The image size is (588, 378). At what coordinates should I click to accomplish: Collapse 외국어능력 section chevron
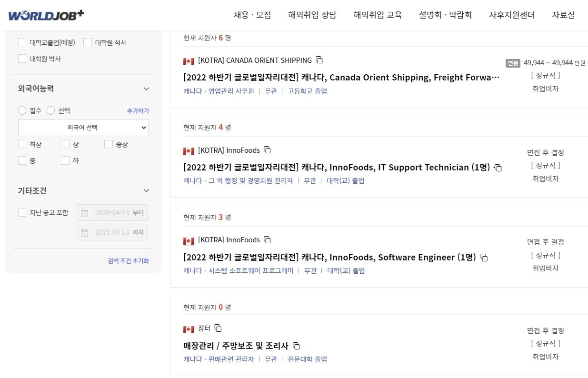(x=146, y=89)
